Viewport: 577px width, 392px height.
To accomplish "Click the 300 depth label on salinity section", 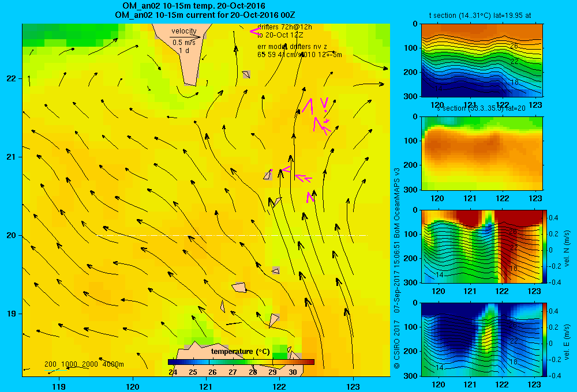I will point(411,190).
